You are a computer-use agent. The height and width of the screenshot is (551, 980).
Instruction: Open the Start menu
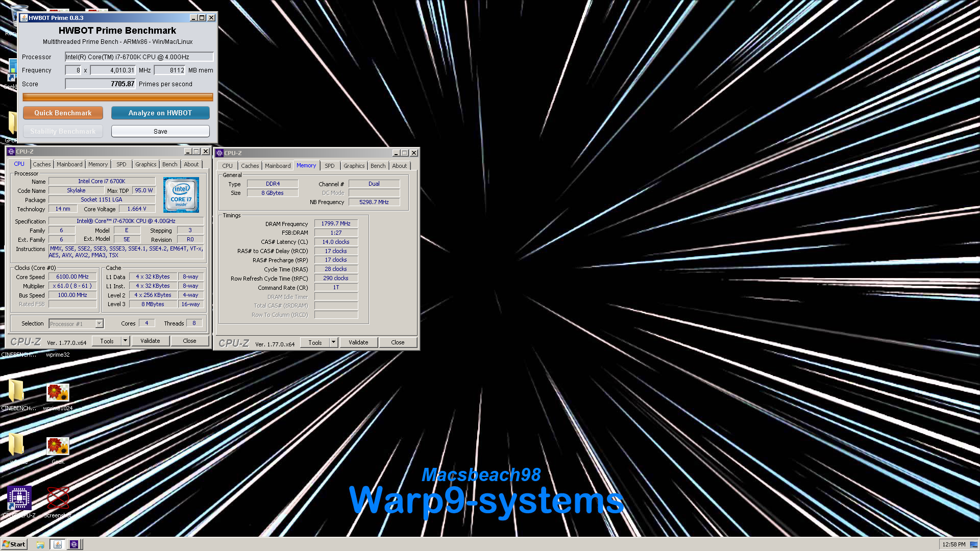tap(14, 544)
